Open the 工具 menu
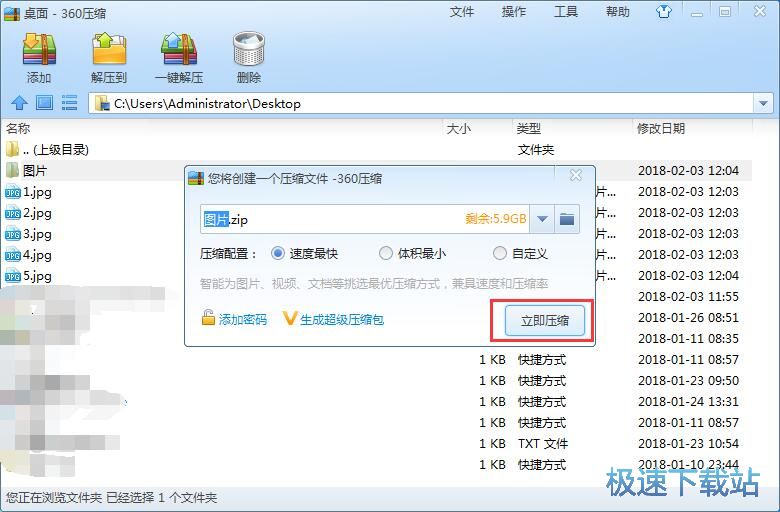This screenshot has height=512, width=780. [x=566, y=11]
